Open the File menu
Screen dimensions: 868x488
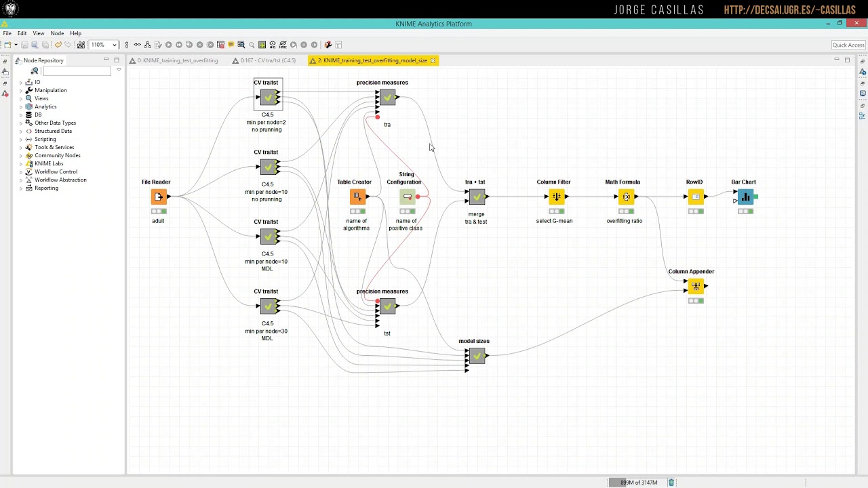[7, 33]
